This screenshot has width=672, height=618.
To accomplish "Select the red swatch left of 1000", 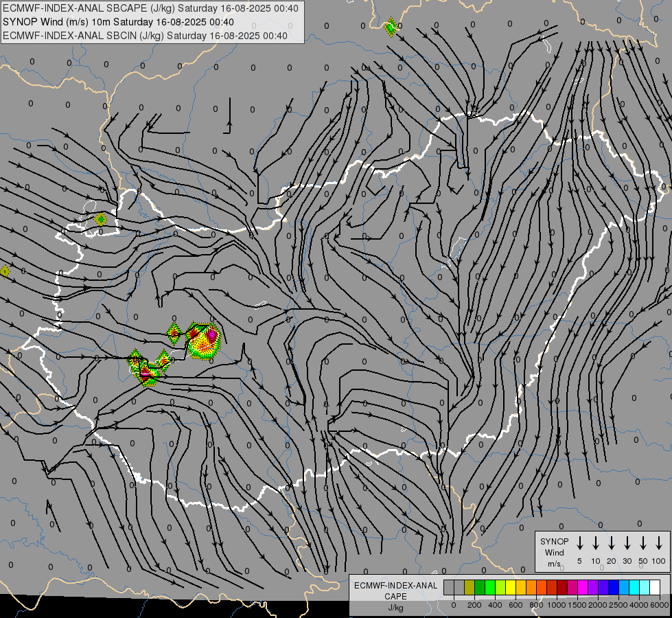I will 553,587.
